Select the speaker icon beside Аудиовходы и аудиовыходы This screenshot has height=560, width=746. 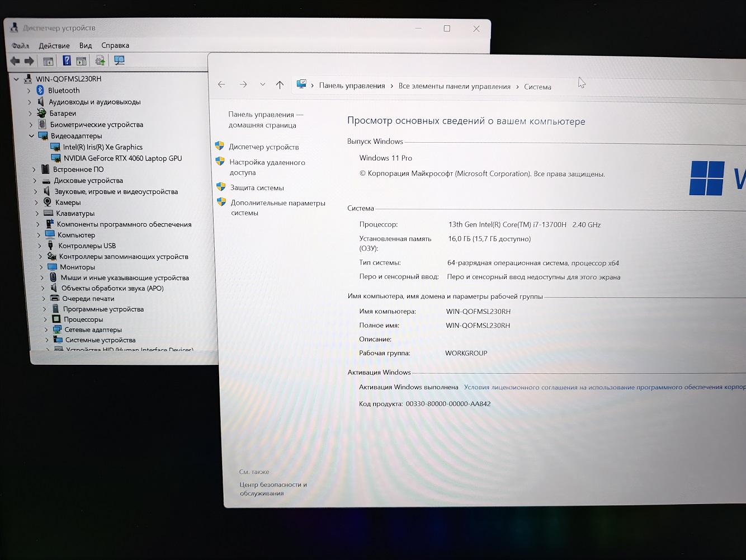tap(41, 102)
